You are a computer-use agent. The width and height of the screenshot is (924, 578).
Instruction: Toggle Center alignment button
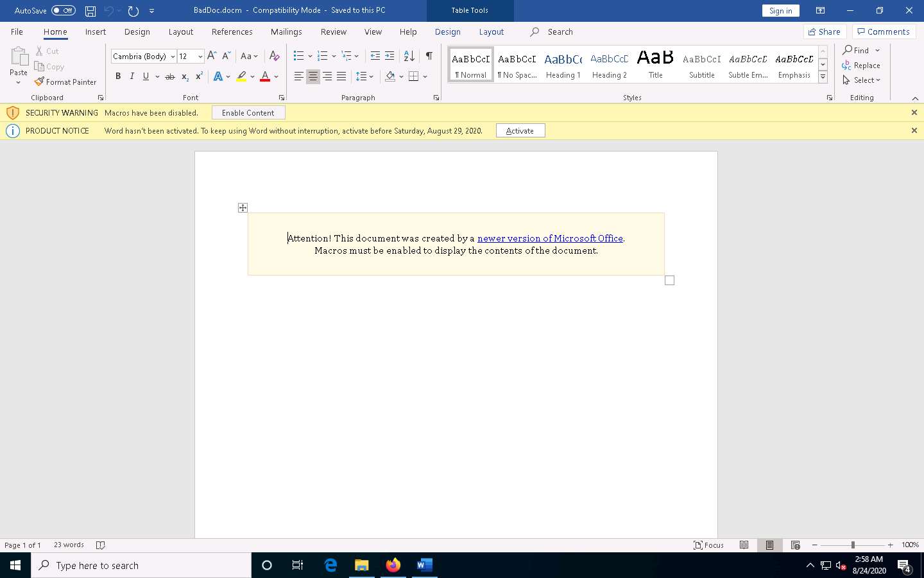tap(313, 76)
